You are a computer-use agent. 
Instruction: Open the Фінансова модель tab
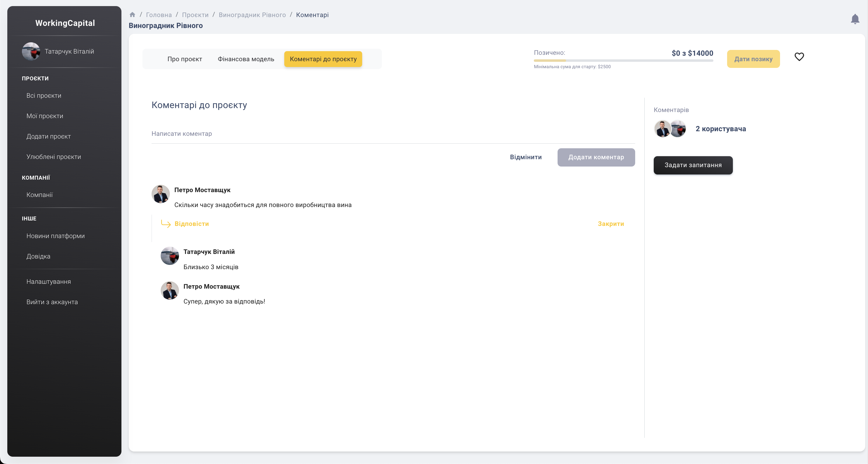coord(246,59)
